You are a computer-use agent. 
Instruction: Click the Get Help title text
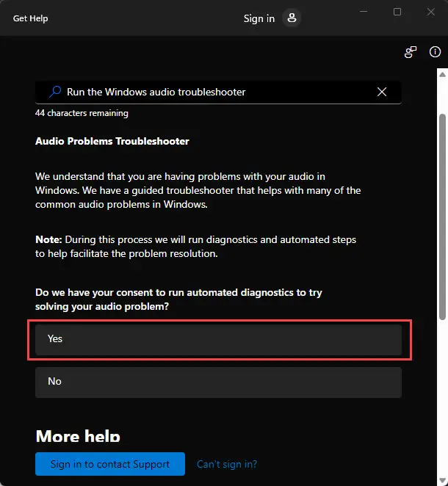click(x=30, y=18)
